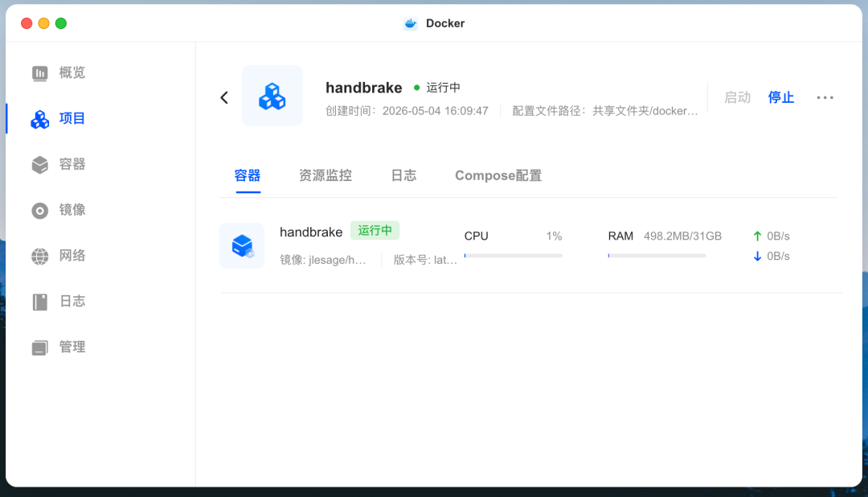Open the 镜像 images disc icon
The height and width of the screenshot is (497, 868).
click(40, 211)
